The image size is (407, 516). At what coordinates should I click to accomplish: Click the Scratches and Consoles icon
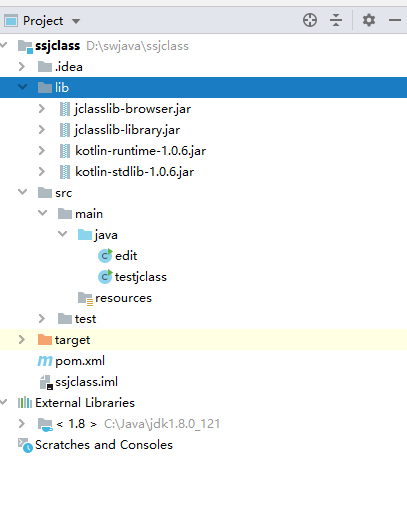[25, 445]
